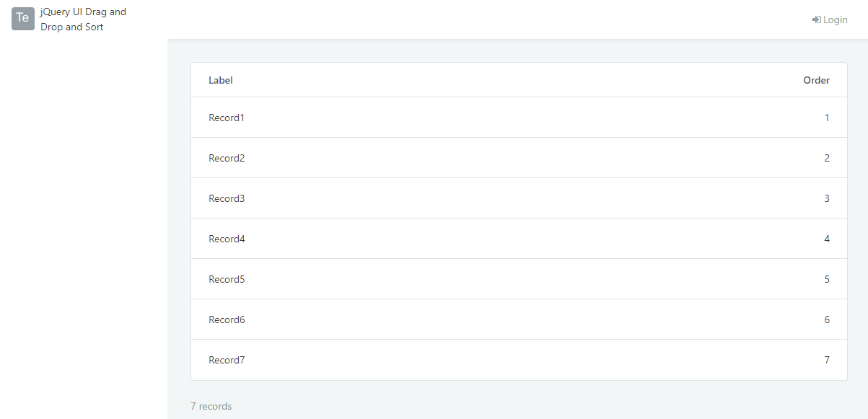Click order value 2 in Record2 row
This screenshot has width=868, height=419.
tap(827, 158)
